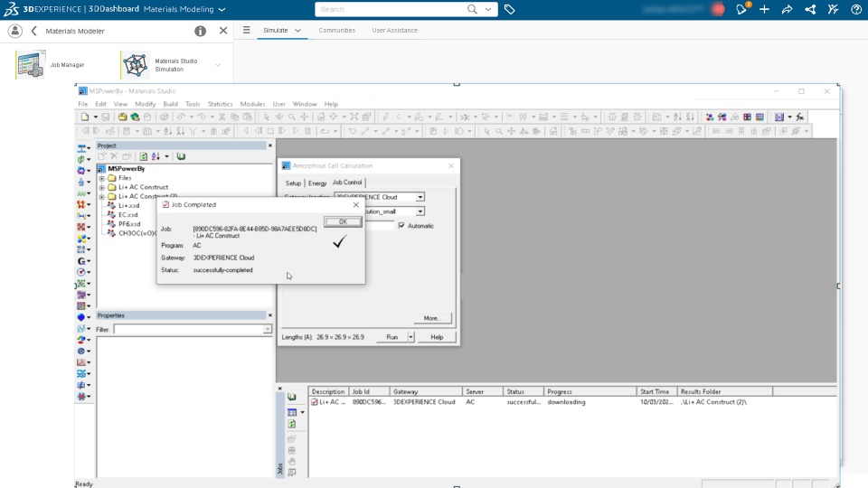868x488 pixels.
Task: Open the Statistics menu
Action: click(220, 104)
